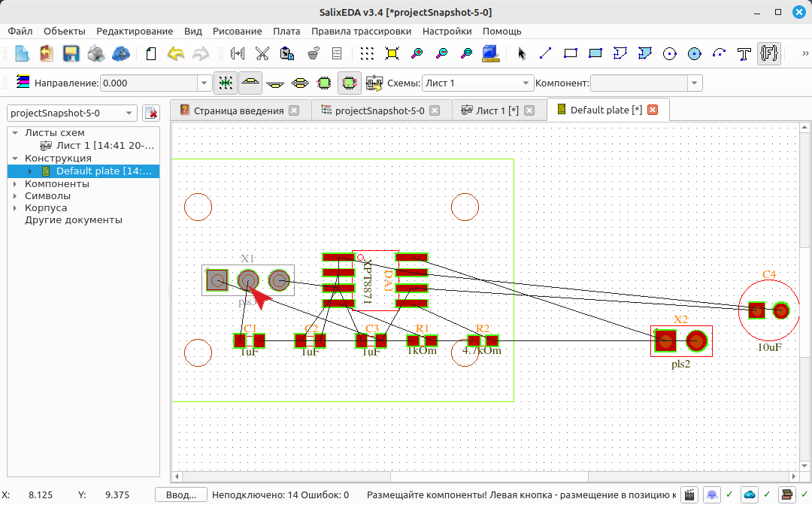Click the trash bin delete icon
Screen dimensions: 812x505
click(x=313, y=53)
